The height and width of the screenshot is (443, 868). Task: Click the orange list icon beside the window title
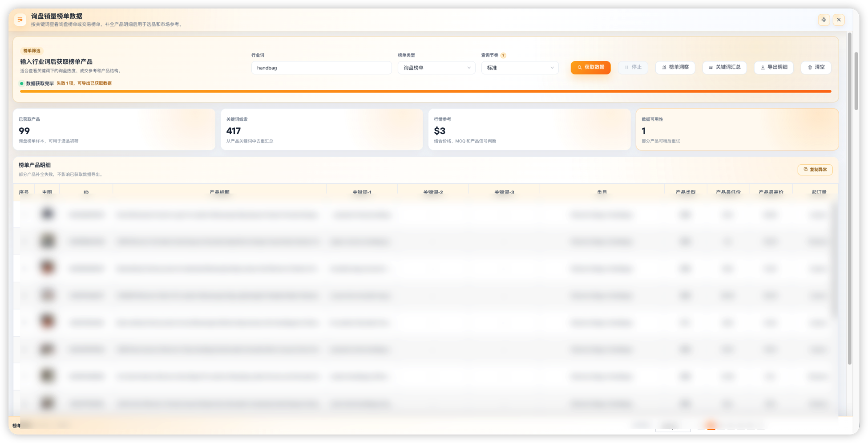tap(20, 20)
